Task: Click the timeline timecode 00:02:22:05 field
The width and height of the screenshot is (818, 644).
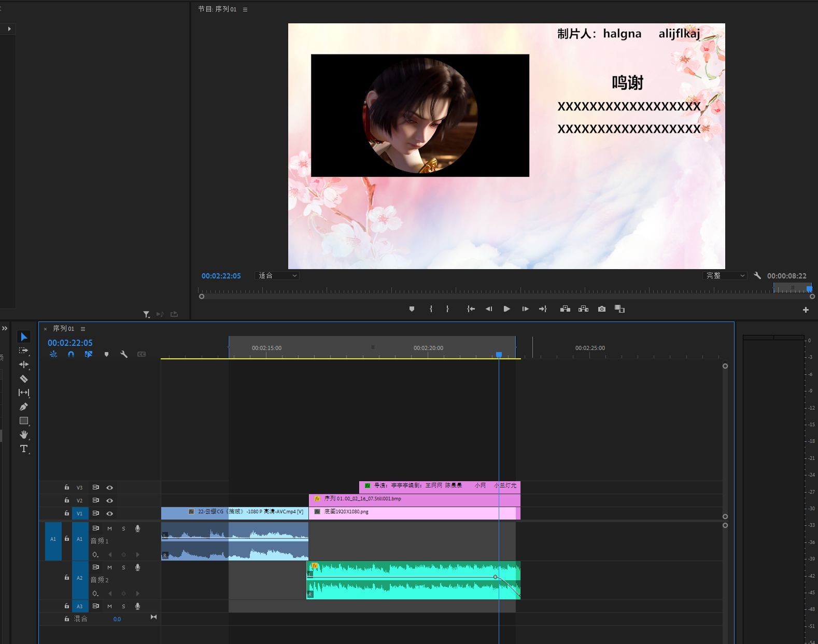Action: point(70,343)
